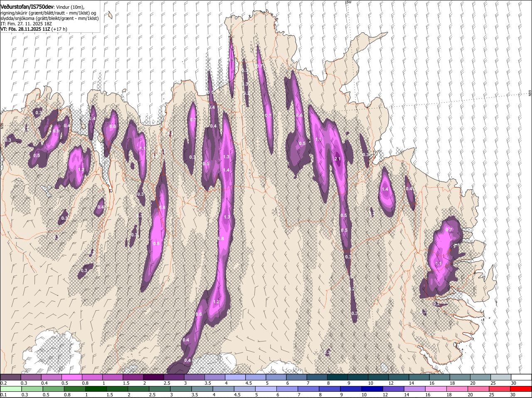Select the 'VT: Fös. 28.11.2025 11Z (+17 h)' line
The height and width of the screenshot is (398, 532).
(34, 29)
